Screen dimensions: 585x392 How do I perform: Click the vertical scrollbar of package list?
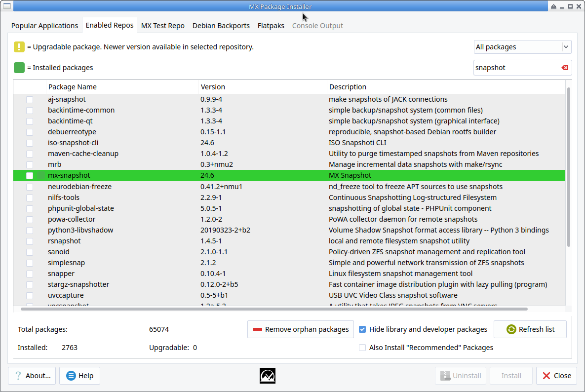pyautogui.click(x=569, y=167)
